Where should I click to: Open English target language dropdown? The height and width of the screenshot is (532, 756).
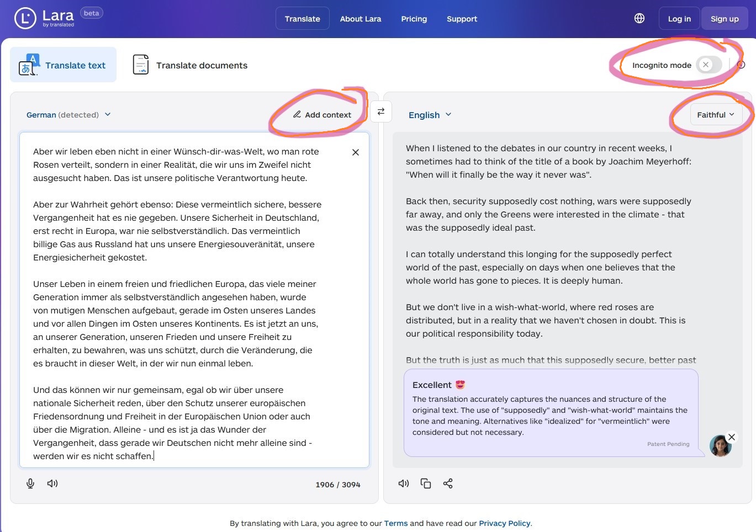[430, 115]
